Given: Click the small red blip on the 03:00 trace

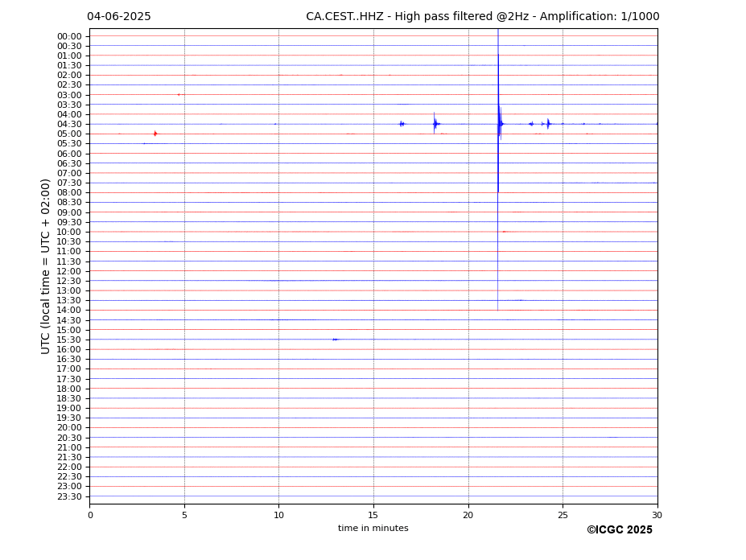Looking at the screenshot, I should click(179, 95).
